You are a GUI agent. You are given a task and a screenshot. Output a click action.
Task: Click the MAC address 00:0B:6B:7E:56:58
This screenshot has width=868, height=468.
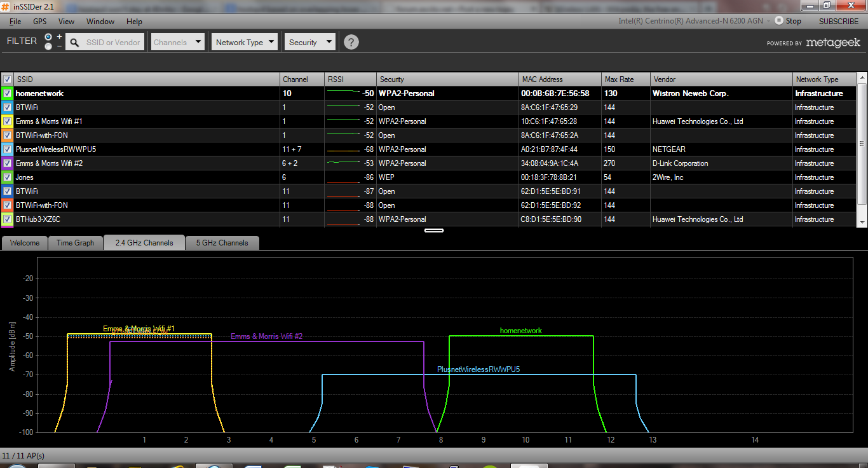pyautogui.click(x=555, y=93)
